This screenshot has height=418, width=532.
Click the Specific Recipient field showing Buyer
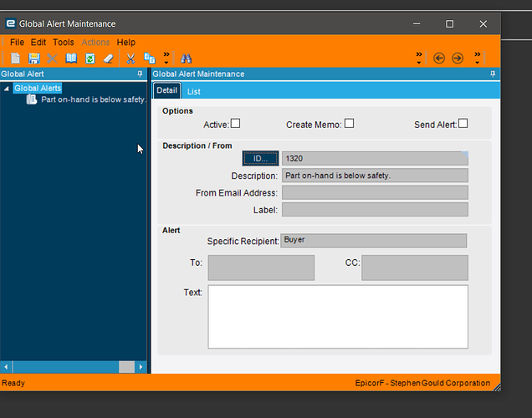(373, 241)
